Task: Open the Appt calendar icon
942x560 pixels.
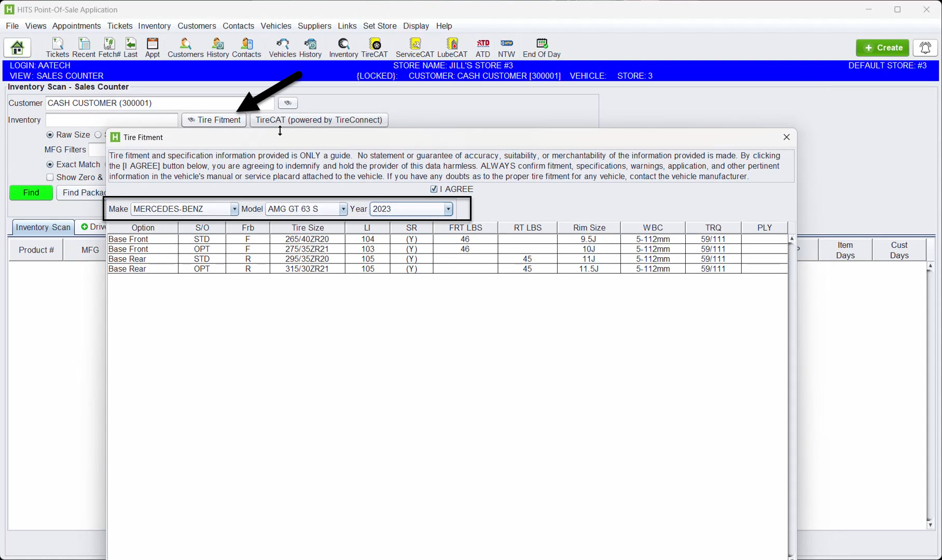Action: click(x=152, y=47)
